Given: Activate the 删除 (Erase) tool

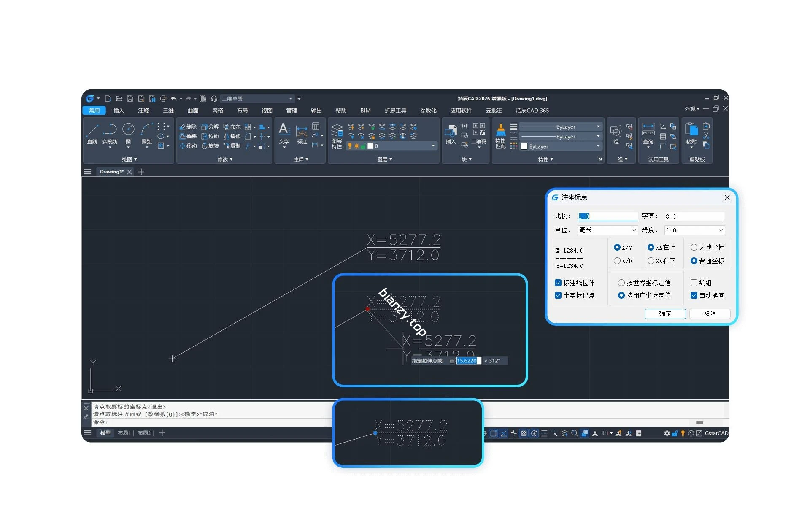Looking at the screenshot, I should point(189,127).
